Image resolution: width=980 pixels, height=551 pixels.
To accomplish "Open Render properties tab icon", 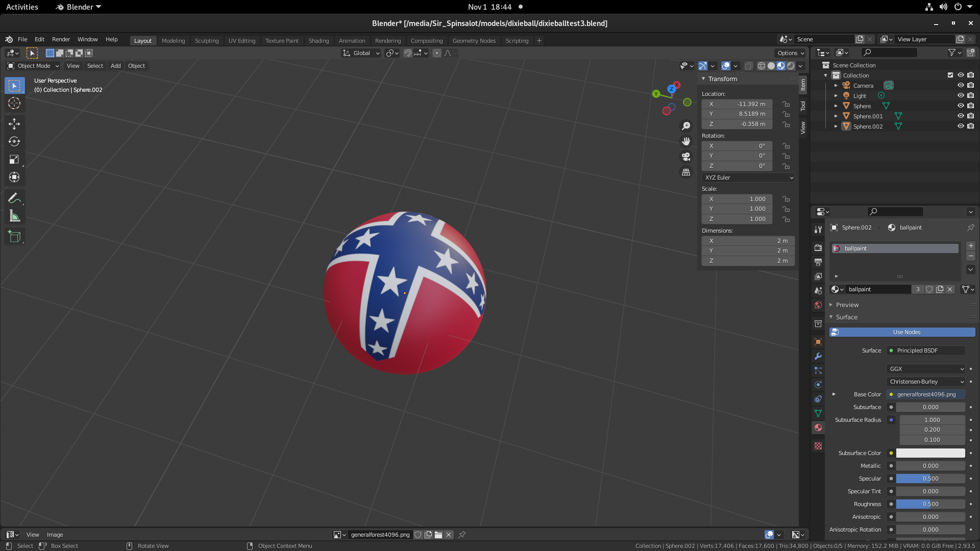I will [x=818, y=247].
